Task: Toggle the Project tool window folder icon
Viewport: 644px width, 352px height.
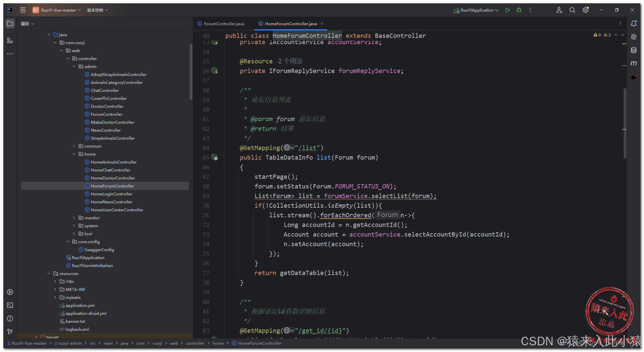Action: 10,24
